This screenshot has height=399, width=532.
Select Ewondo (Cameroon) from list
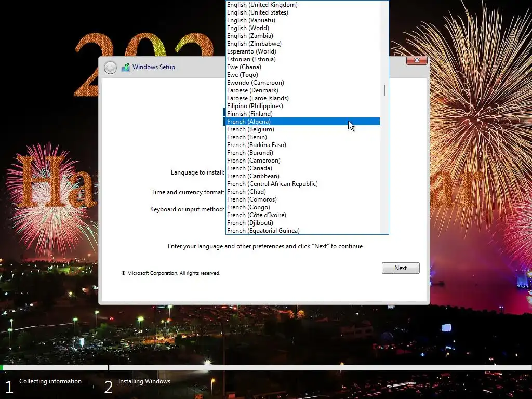pyautogui.click(x=303, y=83)
